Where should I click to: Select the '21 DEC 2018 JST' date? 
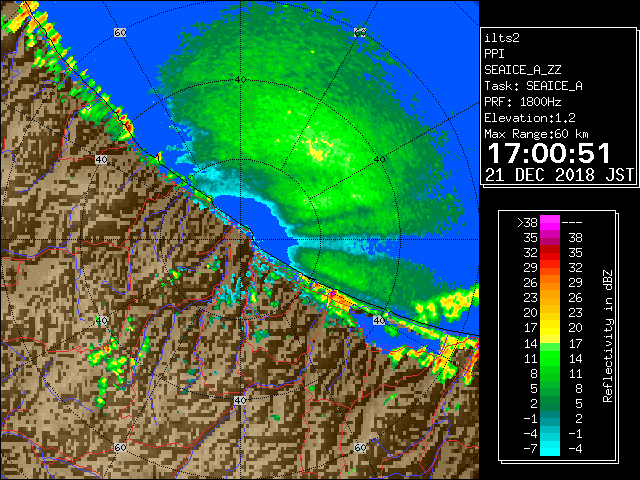559,175
